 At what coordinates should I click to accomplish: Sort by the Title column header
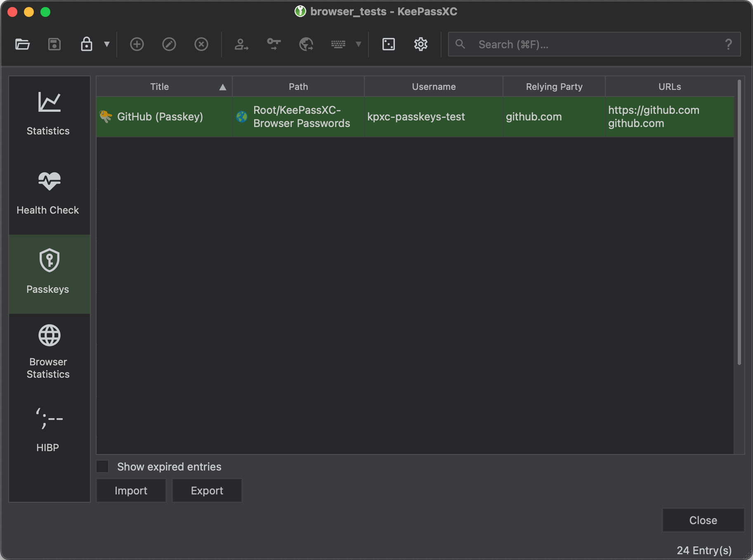pyautogui.click(x=164, y=87)
